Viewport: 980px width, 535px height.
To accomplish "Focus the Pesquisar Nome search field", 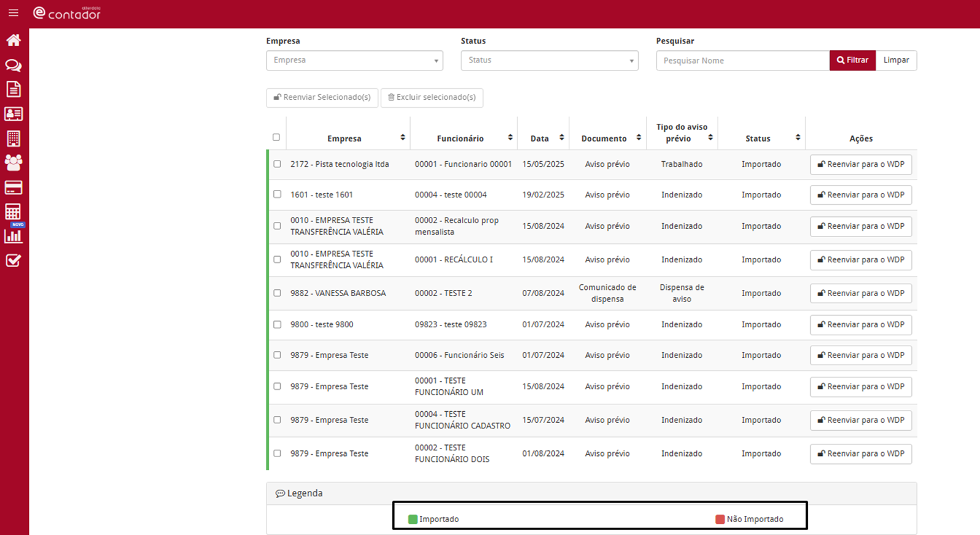I will [x=742, y=61].
